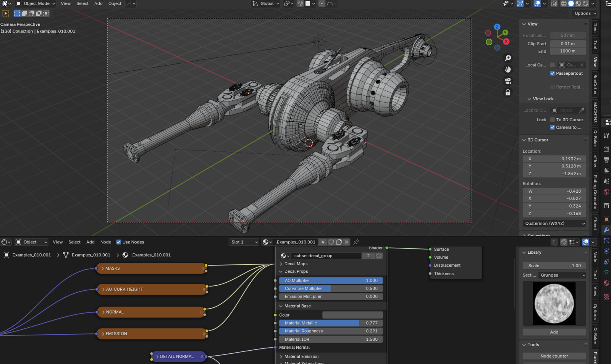Enable Lock To 3D Cursor checkbox

[x=552, y=119]
